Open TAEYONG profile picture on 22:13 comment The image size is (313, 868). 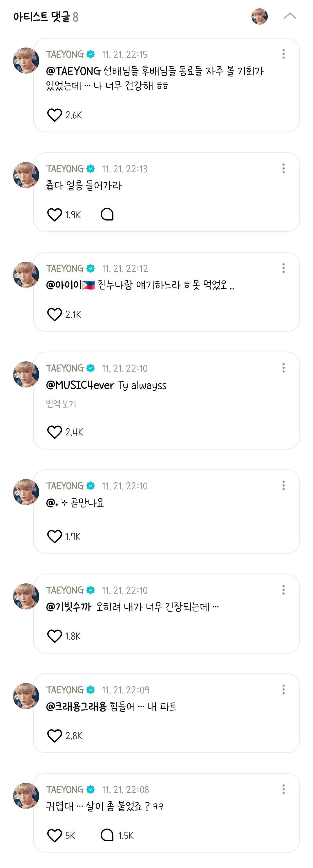(x=26, y=175)
